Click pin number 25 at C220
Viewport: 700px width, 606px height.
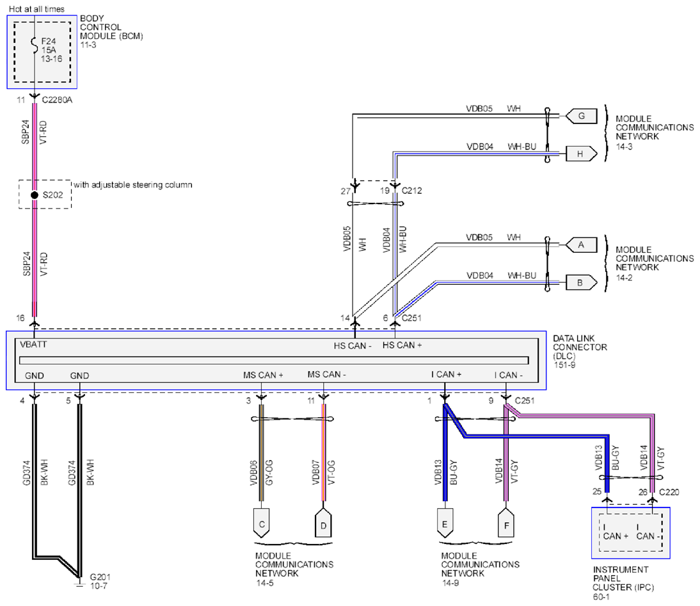coord(598,491)
